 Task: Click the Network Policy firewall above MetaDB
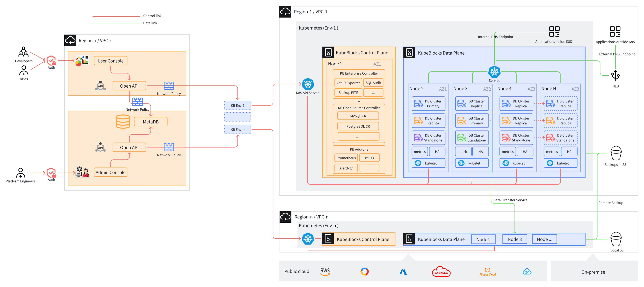pyautogui.click(x=137, y=102)
